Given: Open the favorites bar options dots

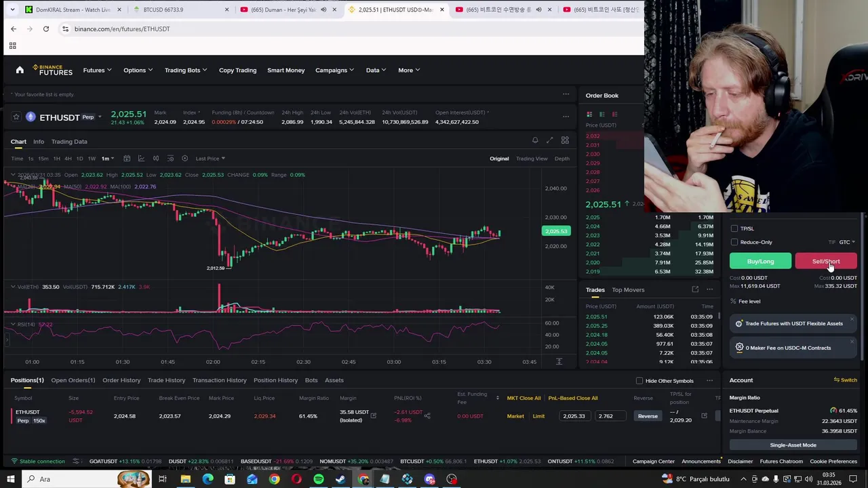Looking at the screenshot, I should coord(566,94).
